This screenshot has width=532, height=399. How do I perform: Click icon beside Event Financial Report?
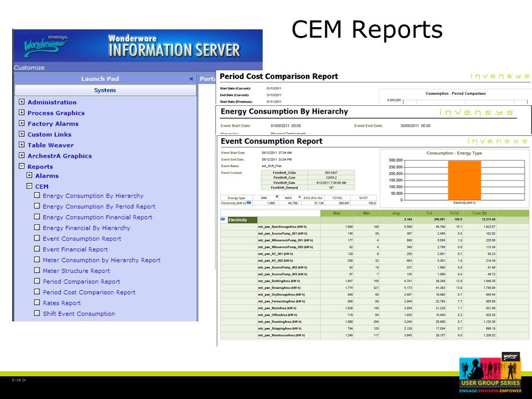point(37,249)
